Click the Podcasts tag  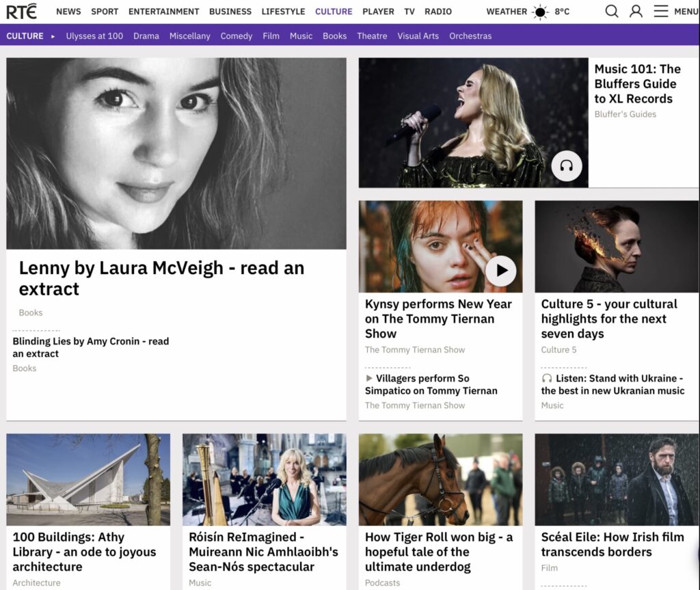pyautogui.click(x=382, y=583)
